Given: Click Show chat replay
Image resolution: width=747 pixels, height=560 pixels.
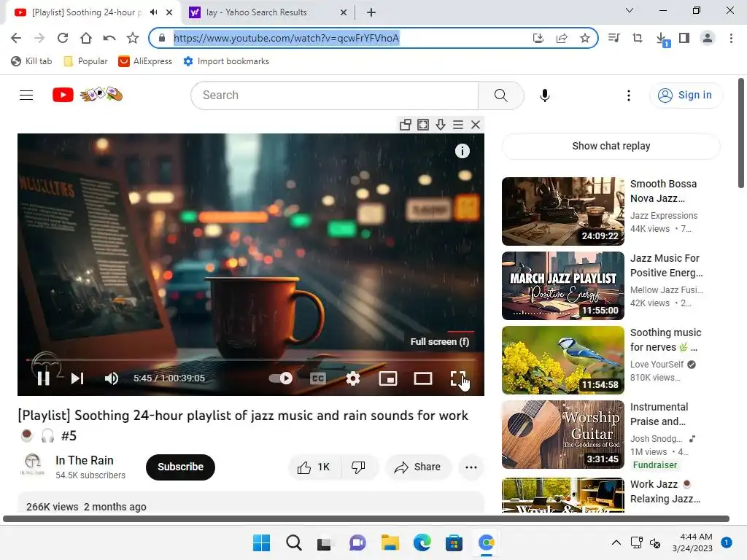Looking at the screenshot, I should pyautogui.click(x=611, y=146).
